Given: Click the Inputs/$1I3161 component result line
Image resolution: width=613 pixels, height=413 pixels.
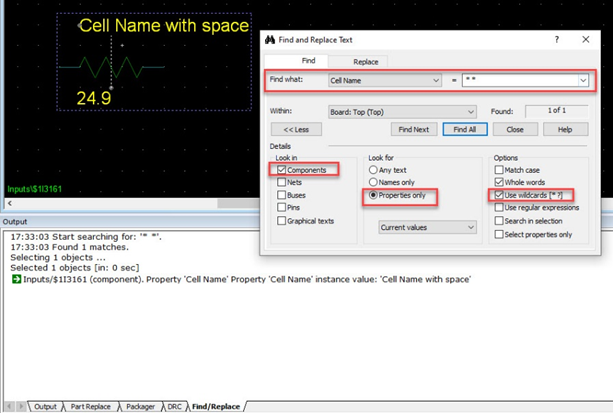Looking at the screenshot, I should (247, 279).
